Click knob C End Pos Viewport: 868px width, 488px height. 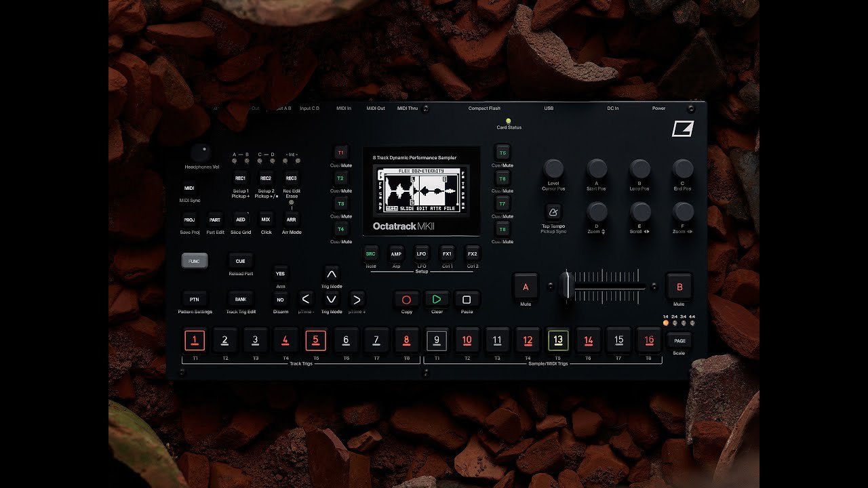coord(683,169)
